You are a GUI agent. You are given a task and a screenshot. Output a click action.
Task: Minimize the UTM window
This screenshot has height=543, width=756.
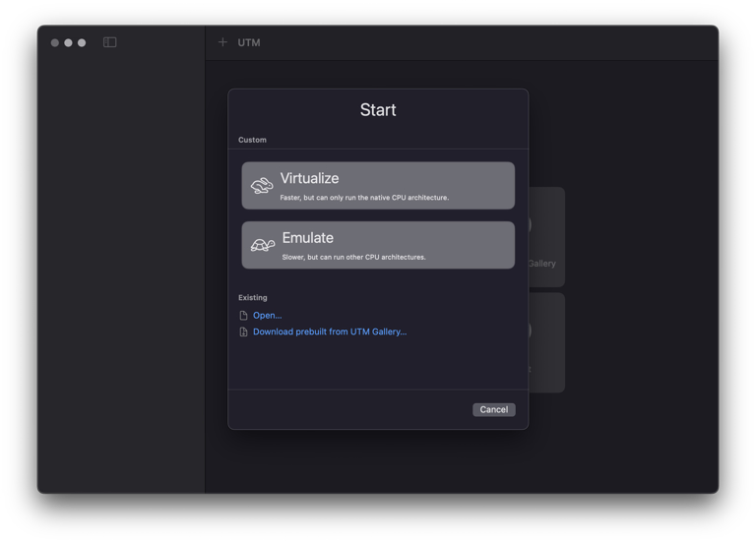click(68, 42)
